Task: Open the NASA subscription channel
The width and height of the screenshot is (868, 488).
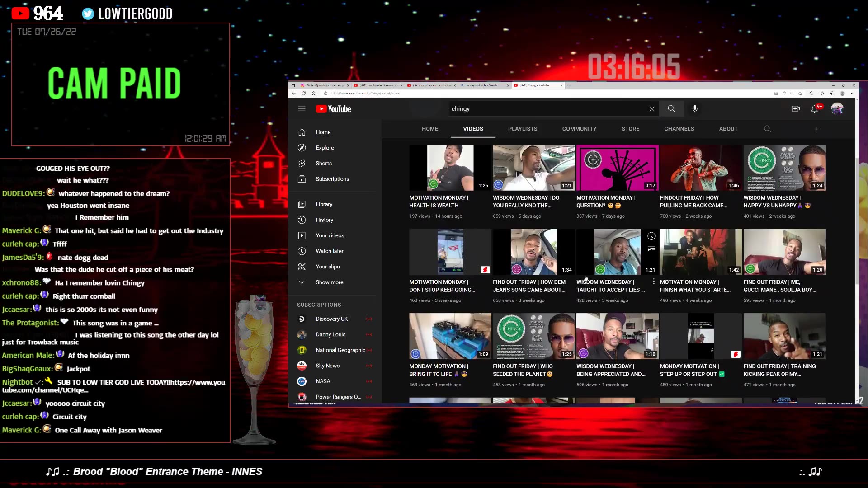Action: point(323,381)
